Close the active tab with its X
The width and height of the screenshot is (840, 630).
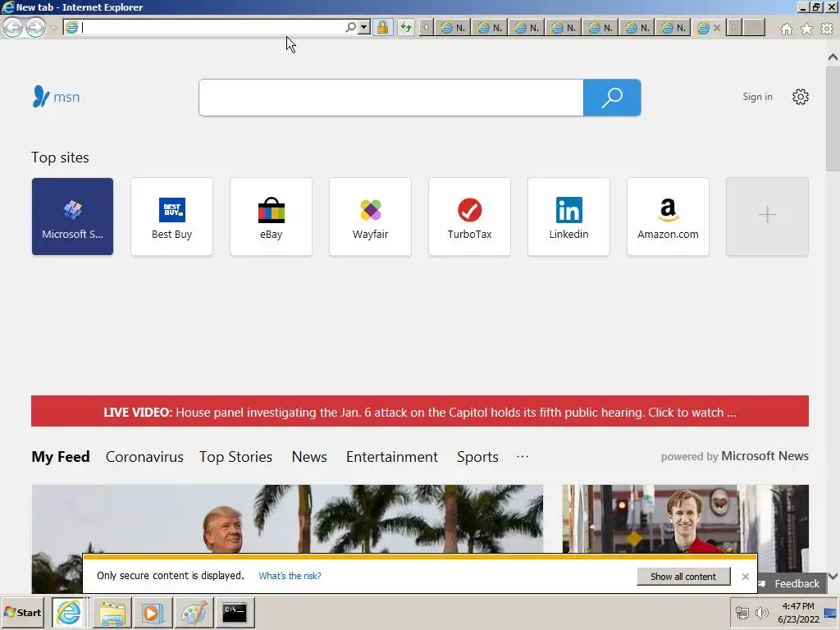coord(717,28)
